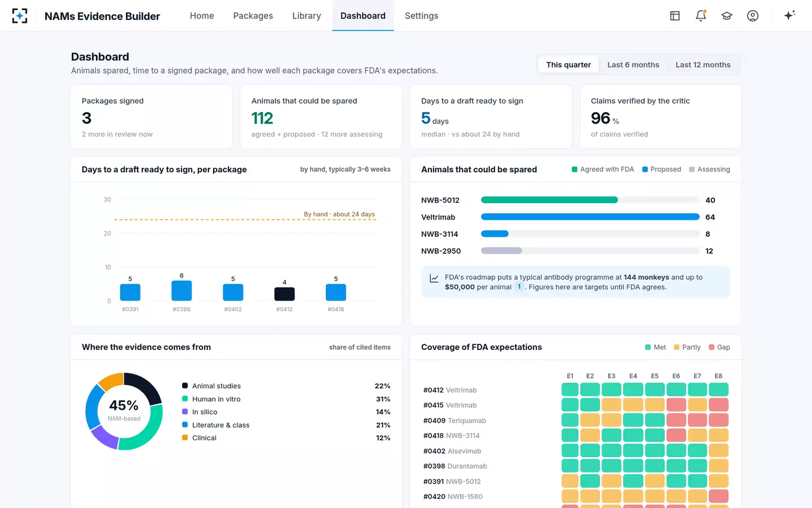The width and height of the screenshot is (812, 508).
Task: Open the Days to a draft ready card
Action: pyautogui.click(x=491, y=117)
